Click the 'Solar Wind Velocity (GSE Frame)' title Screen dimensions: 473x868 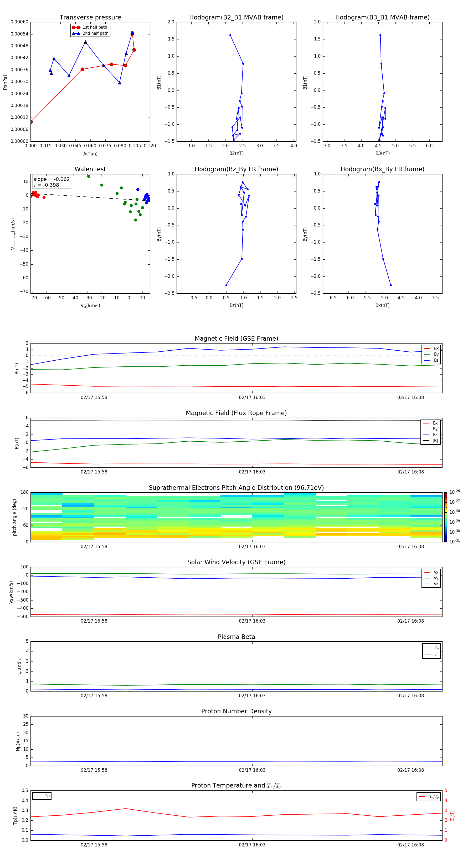point(236,562)
